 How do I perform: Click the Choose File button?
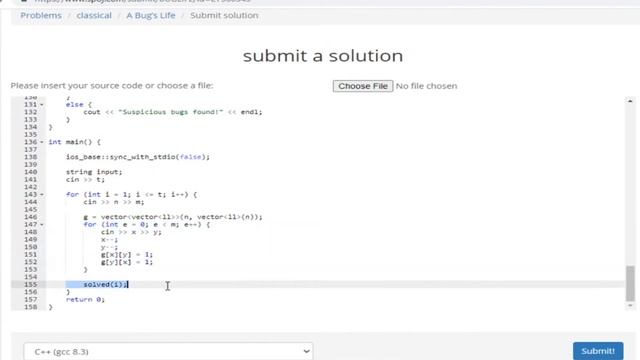362,86
